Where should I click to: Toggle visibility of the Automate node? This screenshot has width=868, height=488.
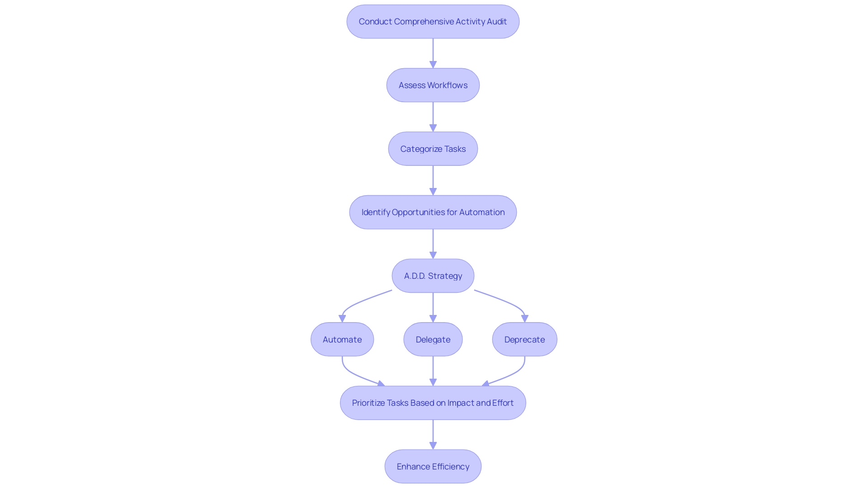point(342,339)
